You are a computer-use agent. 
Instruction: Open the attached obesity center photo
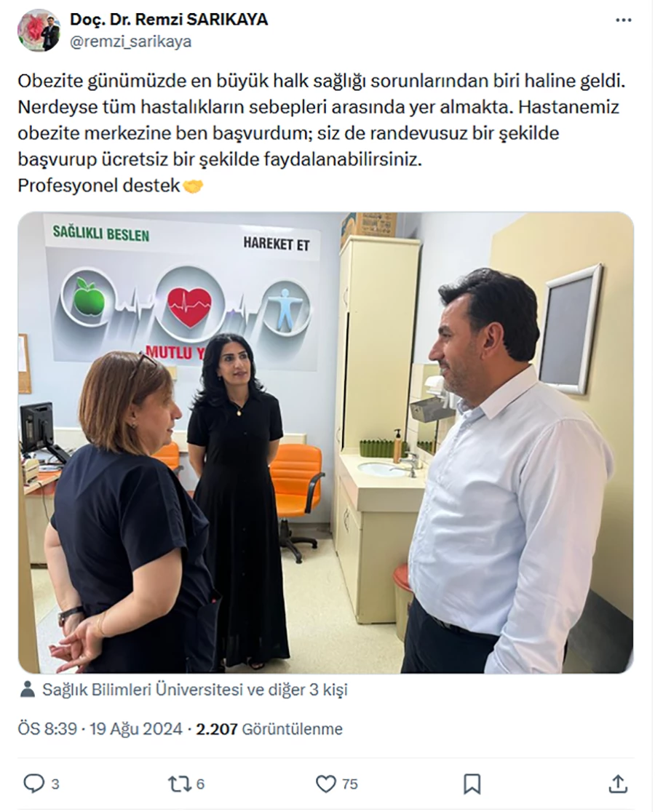[326, 443]
